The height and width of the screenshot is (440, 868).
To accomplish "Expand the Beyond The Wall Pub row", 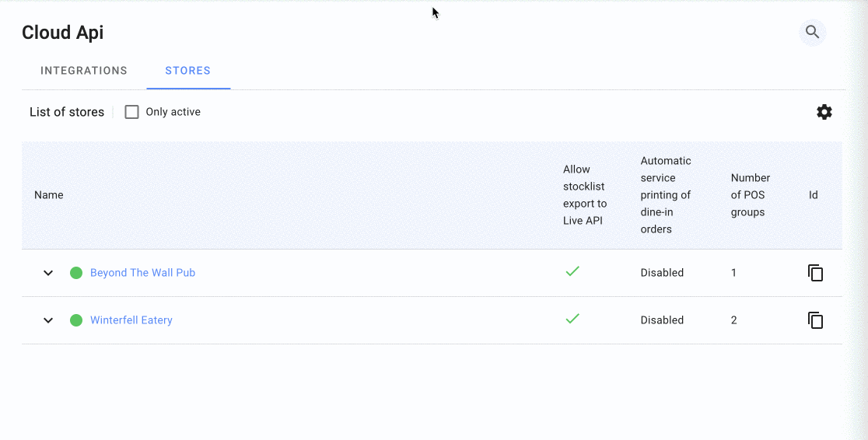I will pyautogui.click(x=48, y=273).
